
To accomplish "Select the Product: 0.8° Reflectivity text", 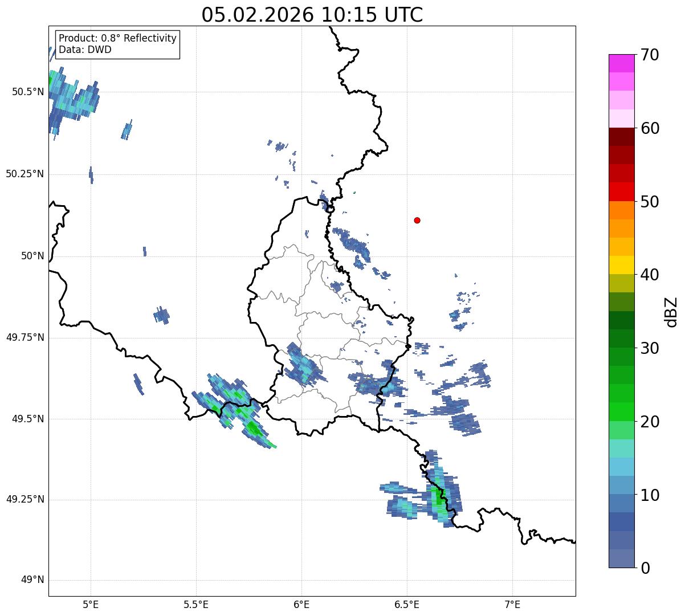I will tap(118, 38).
